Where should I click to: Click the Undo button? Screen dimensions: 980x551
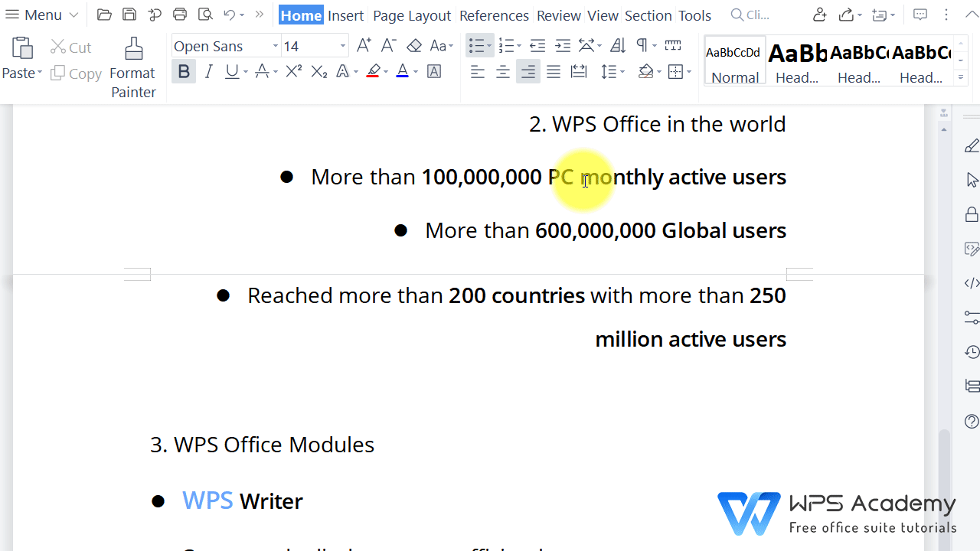tap(229, 14)
